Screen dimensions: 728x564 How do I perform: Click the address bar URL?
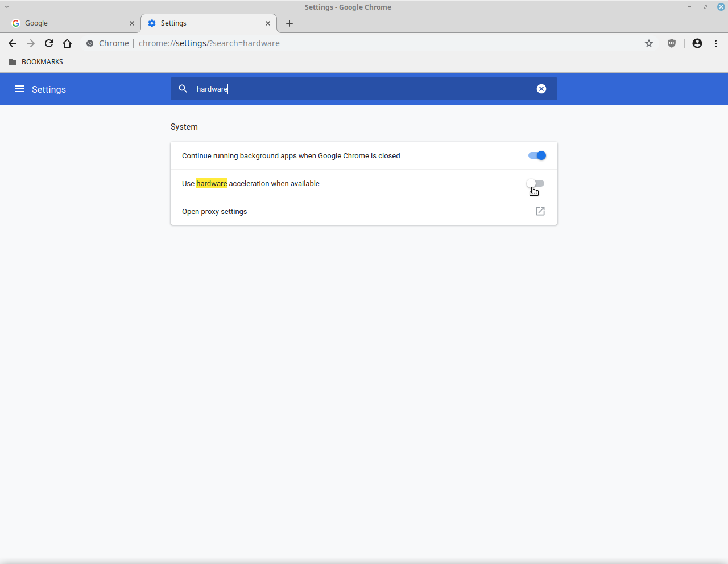[209, 43]
